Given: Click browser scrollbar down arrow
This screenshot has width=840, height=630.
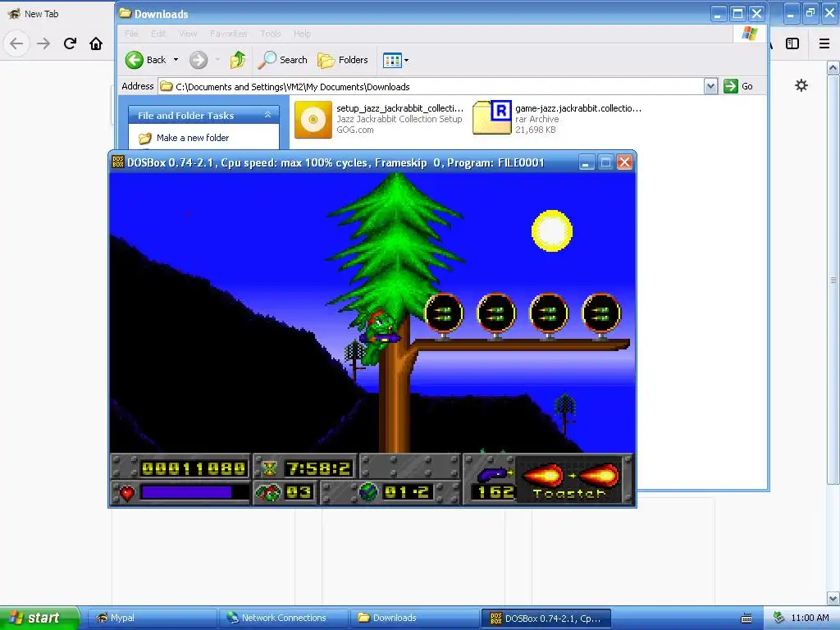Looking at the screenshot, I should click(x=833, y=598).
